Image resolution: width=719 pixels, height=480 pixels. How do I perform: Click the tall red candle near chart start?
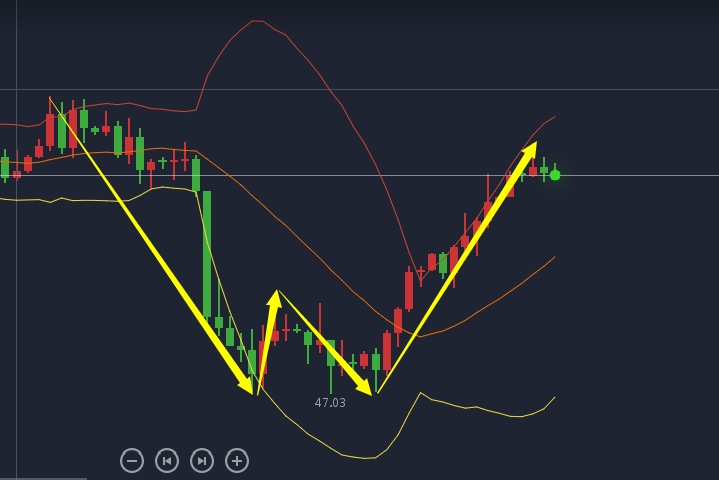coord(50,130)
